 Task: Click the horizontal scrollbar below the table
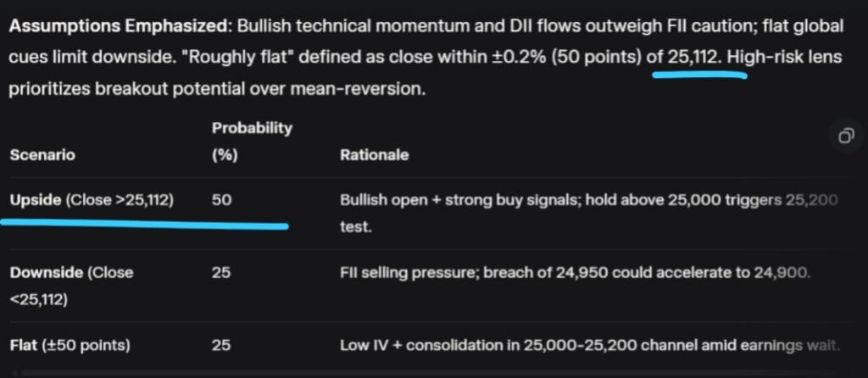(424, 373)
